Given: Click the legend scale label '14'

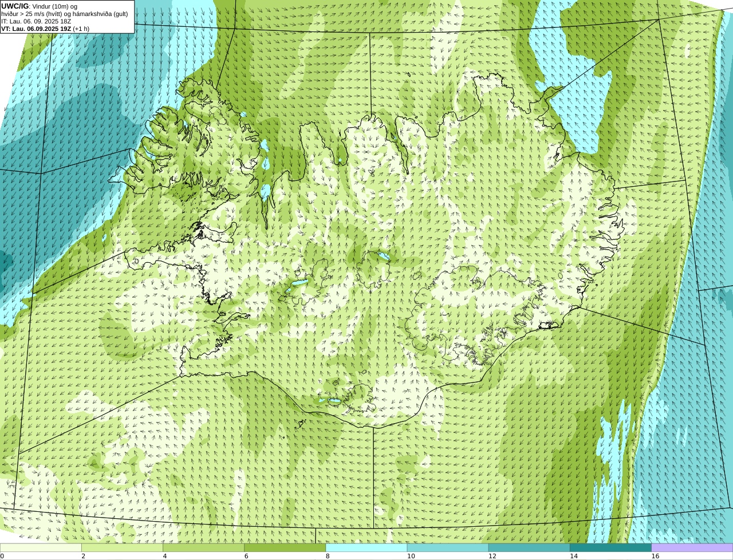Looking at the screenshot, I should tap(574, 556).
